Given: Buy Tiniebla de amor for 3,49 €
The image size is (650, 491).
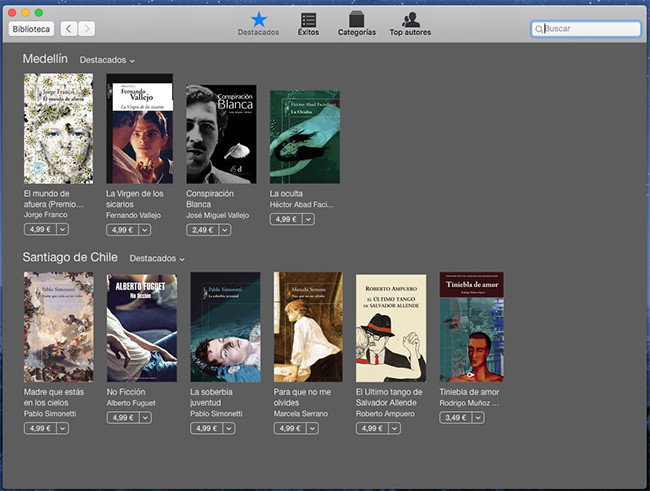Looking at the screenshot, I should pyautogui.click(x=456, y=418).
